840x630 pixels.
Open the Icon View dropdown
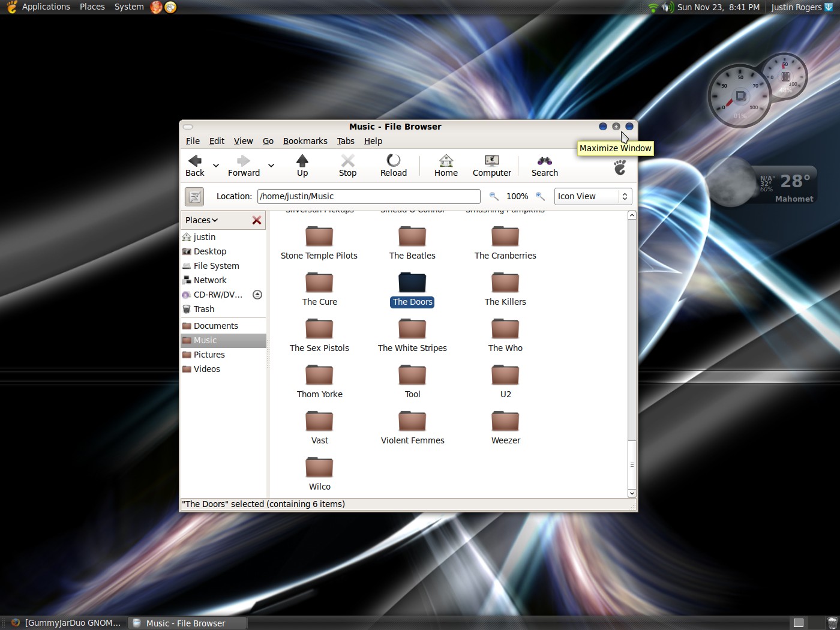point(593,196)
